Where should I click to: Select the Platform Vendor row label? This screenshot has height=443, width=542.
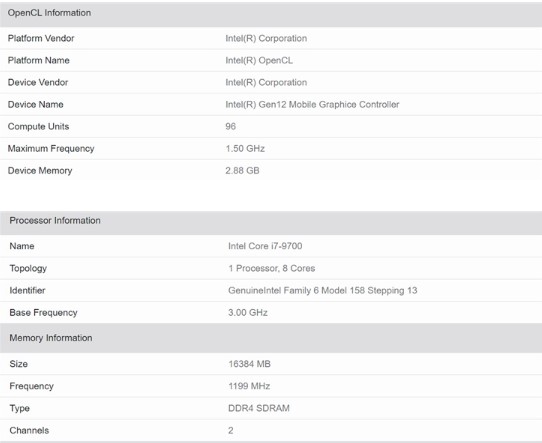pyautogui.click(x=41, y=38)
